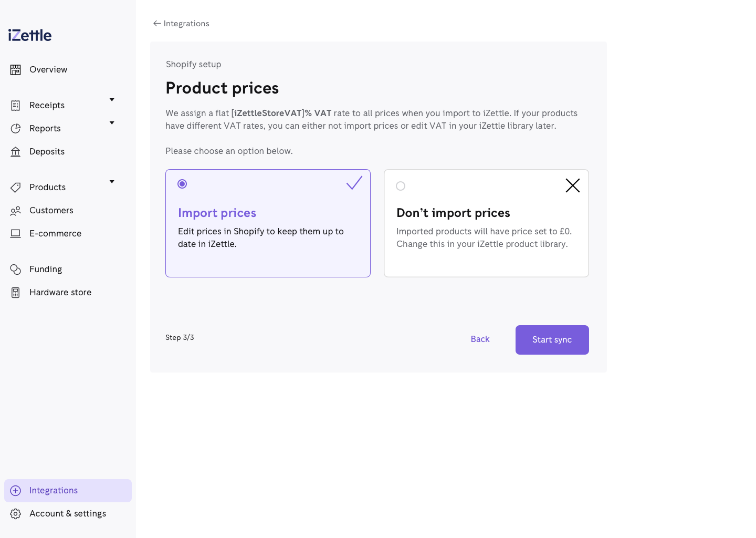Open E-commerce using the laptop icon
Image resolution: width=756 pixels, height=538 pixels.
[15, 233]
